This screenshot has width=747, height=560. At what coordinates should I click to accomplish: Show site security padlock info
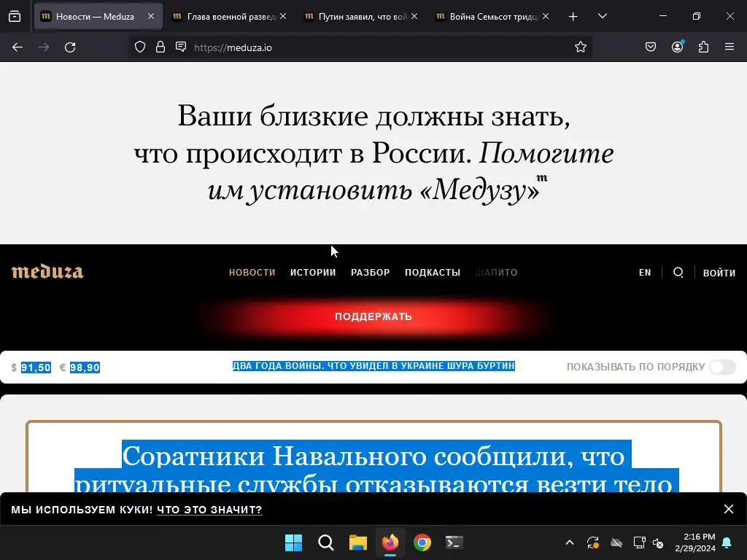pos(160,47)
